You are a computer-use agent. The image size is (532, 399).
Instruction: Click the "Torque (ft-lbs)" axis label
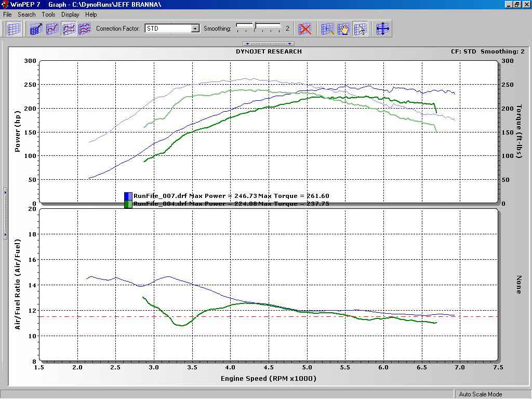[519, 131]
